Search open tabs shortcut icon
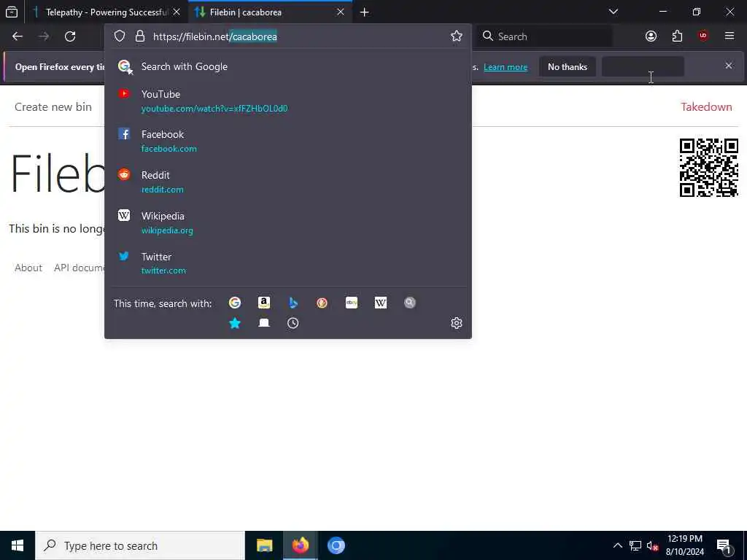747x560 pixels. pyautogui.click(x=264, y=323)
